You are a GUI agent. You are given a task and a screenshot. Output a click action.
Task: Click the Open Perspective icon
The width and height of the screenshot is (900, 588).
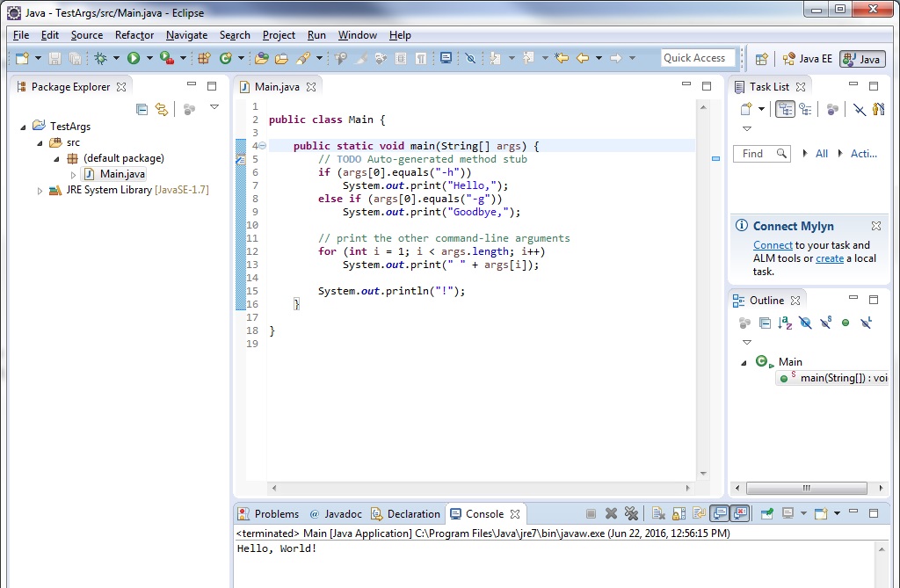762,59
